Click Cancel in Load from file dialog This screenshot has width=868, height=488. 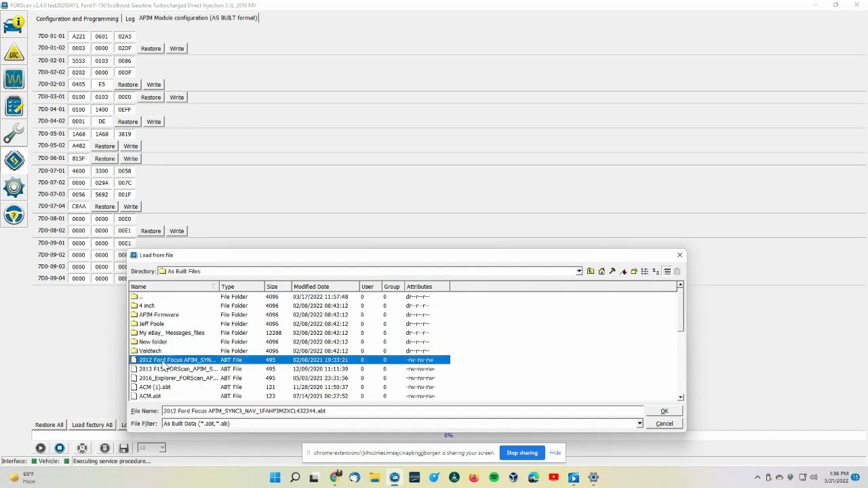tap(665, 424)
